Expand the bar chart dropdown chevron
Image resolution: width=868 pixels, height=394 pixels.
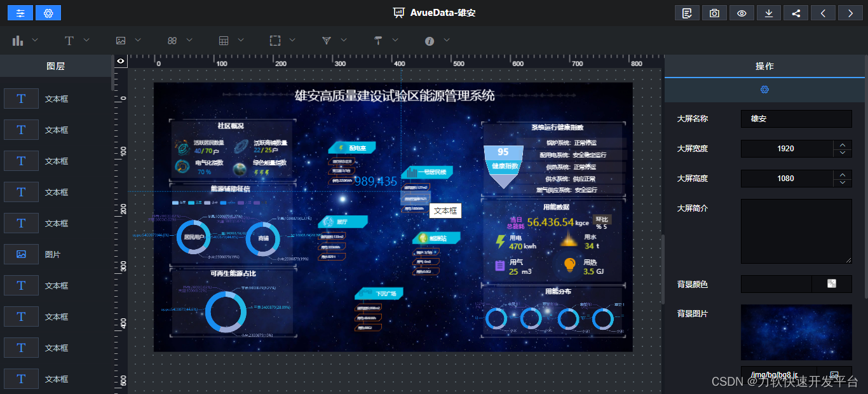click(35, 40)
